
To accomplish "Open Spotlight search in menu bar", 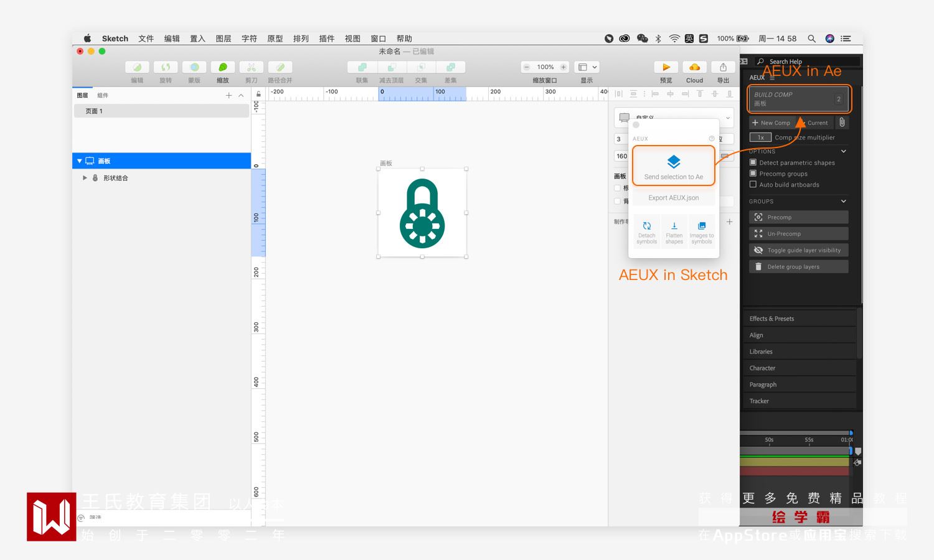I will [811, 39].
